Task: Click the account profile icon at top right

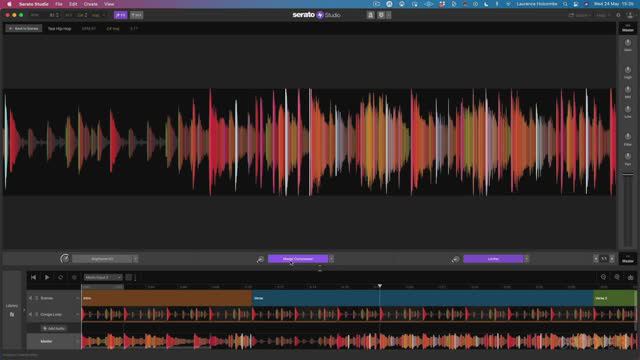Action: click(630, 15)
